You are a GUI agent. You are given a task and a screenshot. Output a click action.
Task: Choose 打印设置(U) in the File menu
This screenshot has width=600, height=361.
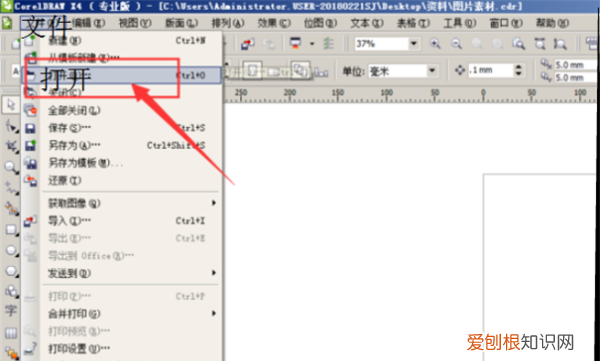pyautogui.click(x=122, y=348)
